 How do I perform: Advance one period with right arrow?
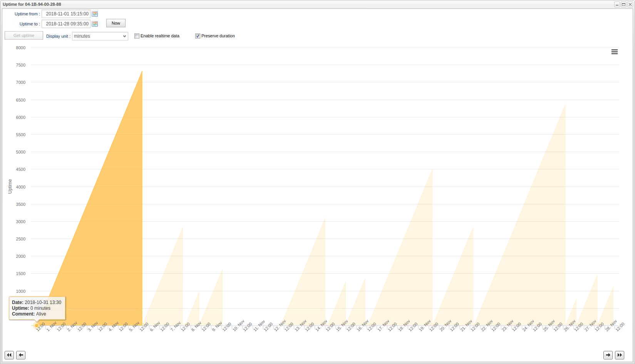(608, 355)
